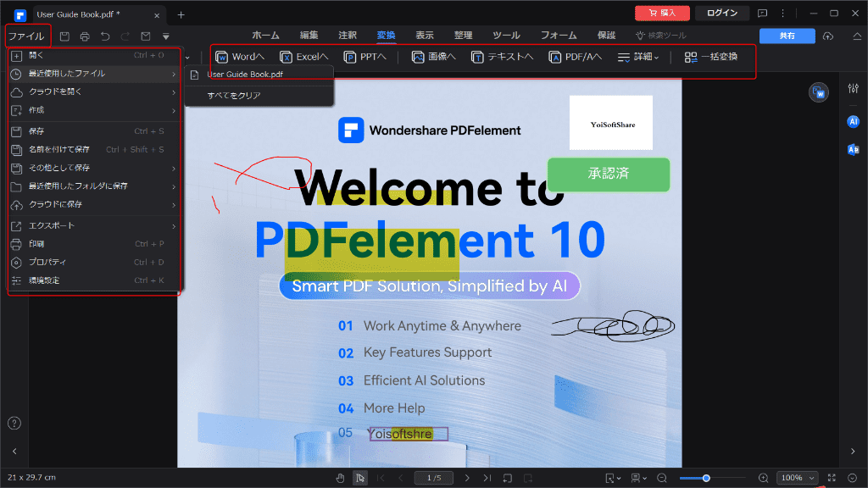Expand クラウドに保存 submenu
Viewport: 868px width, 488px height.
94,204
